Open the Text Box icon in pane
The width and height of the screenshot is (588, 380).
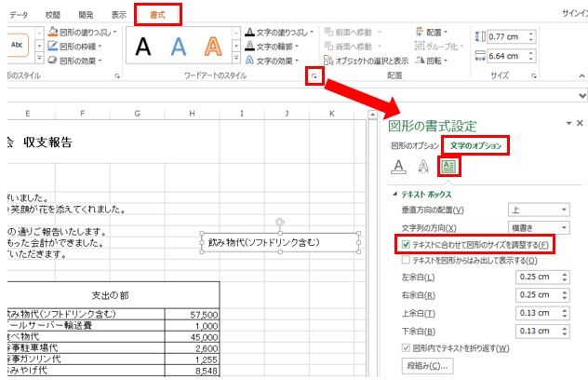coord(449,167)
